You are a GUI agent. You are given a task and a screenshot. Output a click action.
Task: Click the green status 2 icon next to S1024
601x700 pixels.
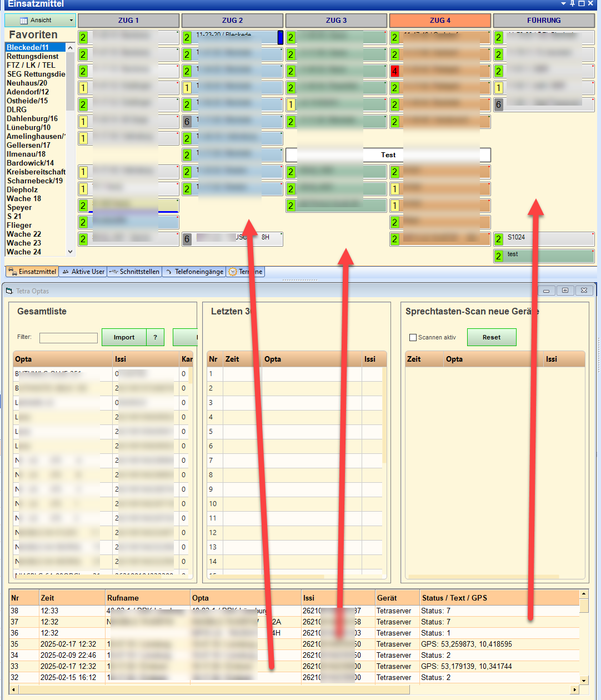pyautogui.click(x=499, y=239)
